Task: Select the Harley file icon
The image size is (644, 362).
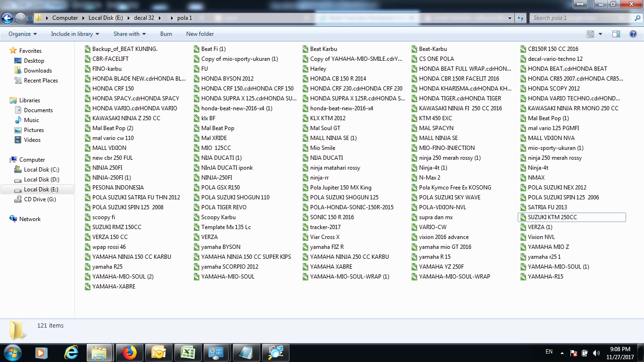Action: tap(306, 69)
